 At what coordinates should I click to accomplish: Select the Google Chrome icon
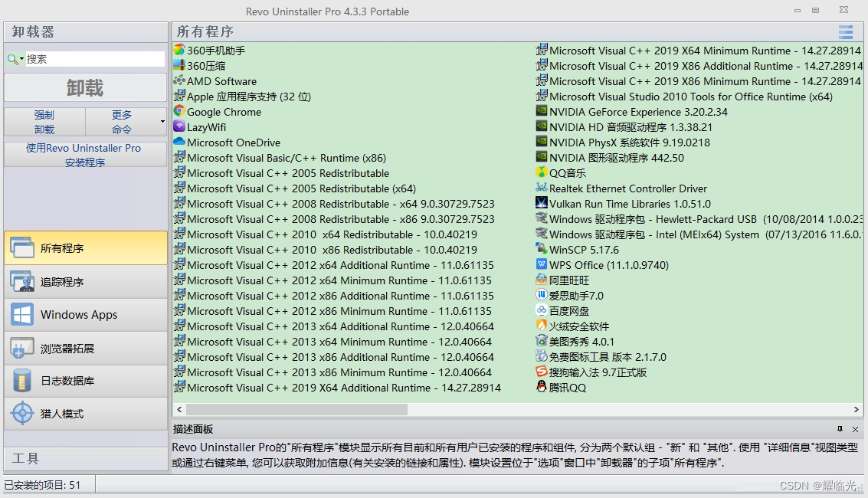click(179, 111)
